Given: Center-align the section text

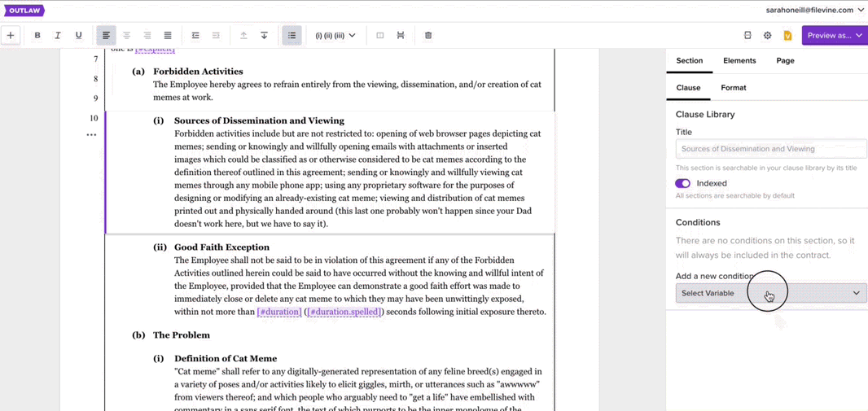Looking at the screenshot, I should [126, 36].
